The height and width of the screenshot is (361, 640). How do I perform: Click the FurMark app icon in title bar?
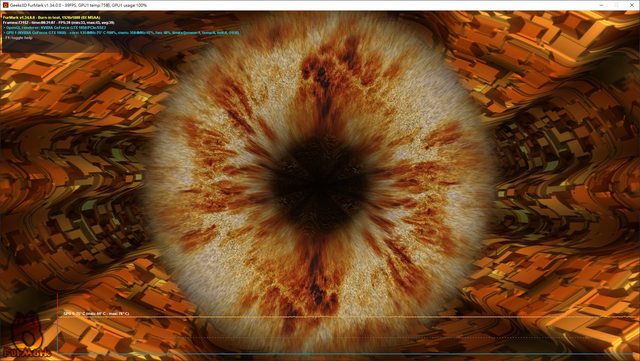[5, 5]
